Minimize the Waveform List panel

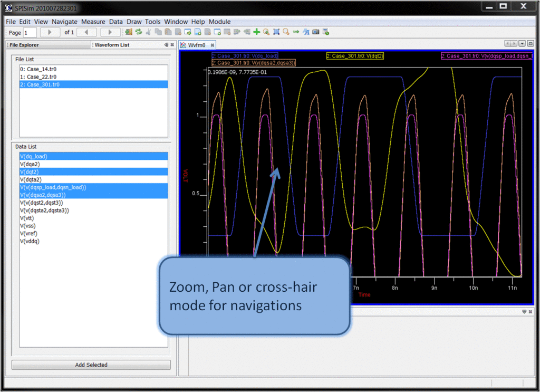[x=166, y=45]
